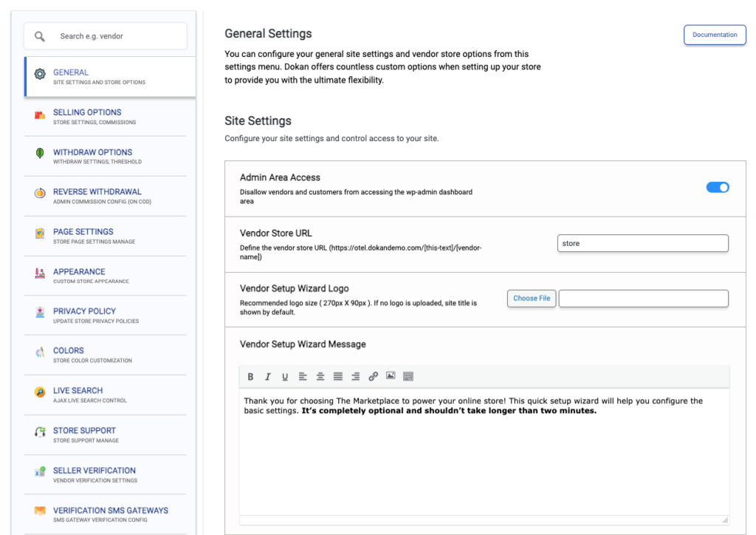
Task: Align text right in the message editor
Action: tap(355, 377)
